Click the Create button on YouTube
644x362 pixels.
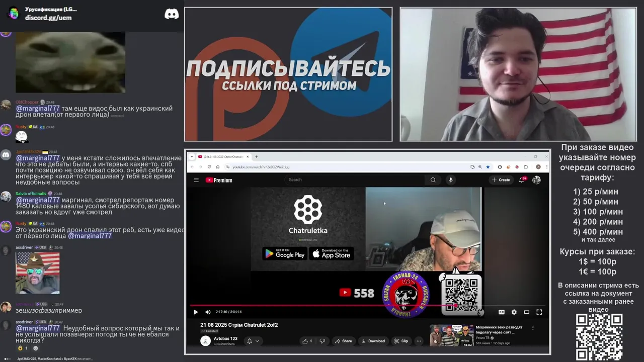coord(501,179)
